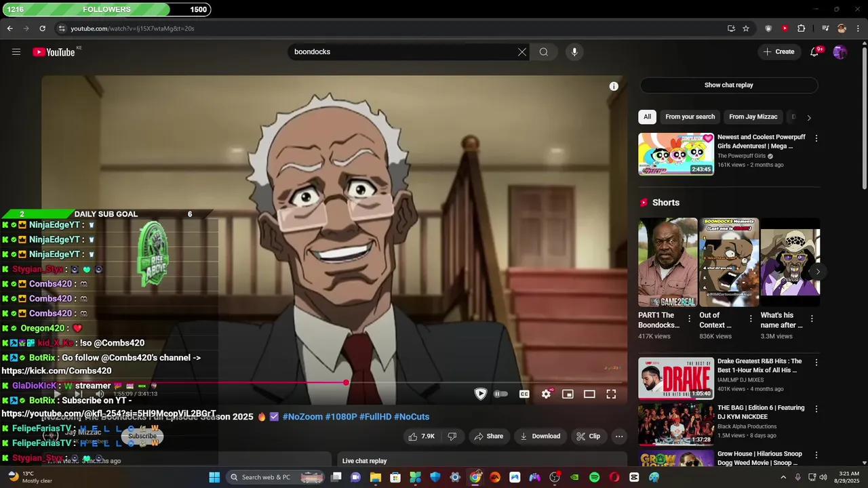Click the address bar URL
This screenshot has height=488, width=868.
tap(132, 28)
